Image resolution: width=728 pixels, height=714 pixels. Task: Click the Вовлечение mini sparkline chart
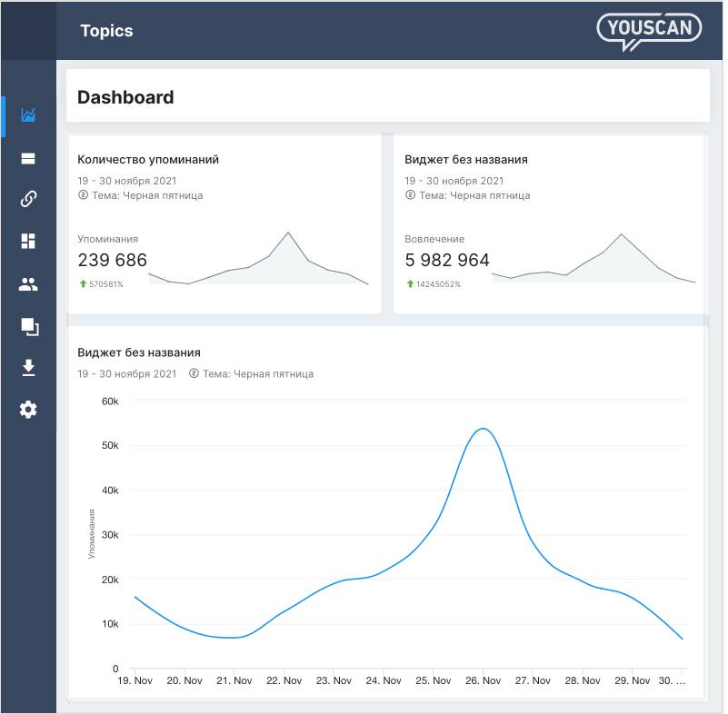(594, 262)
